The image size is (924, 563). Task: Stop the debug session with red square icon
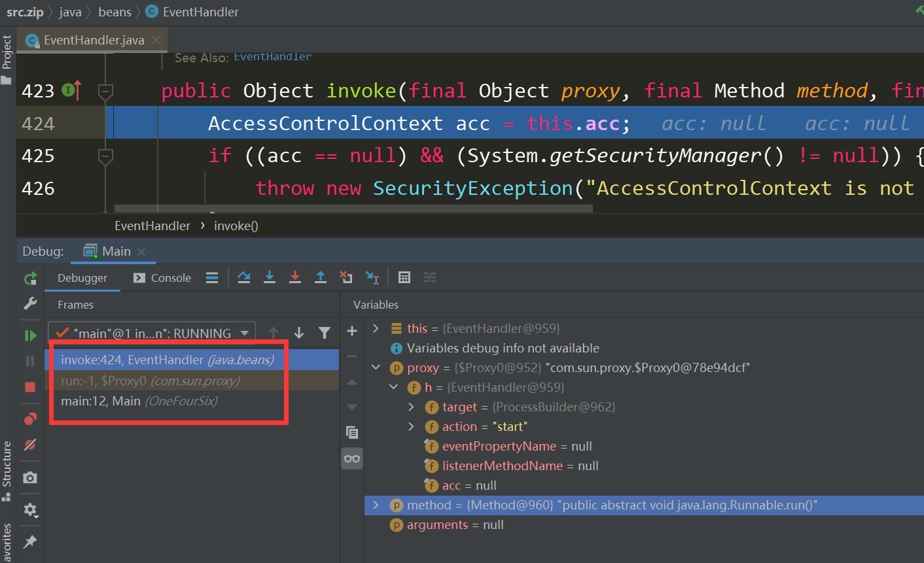[30, 386]
